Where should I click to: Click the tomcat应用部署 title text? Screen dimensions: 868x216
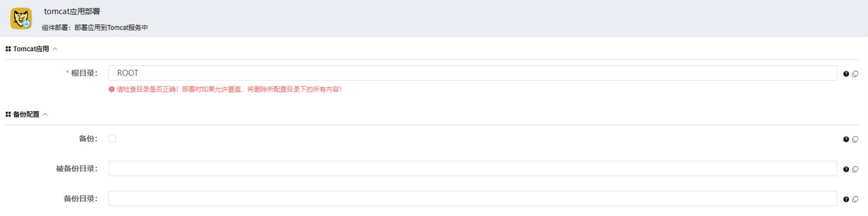coord(72,11)
